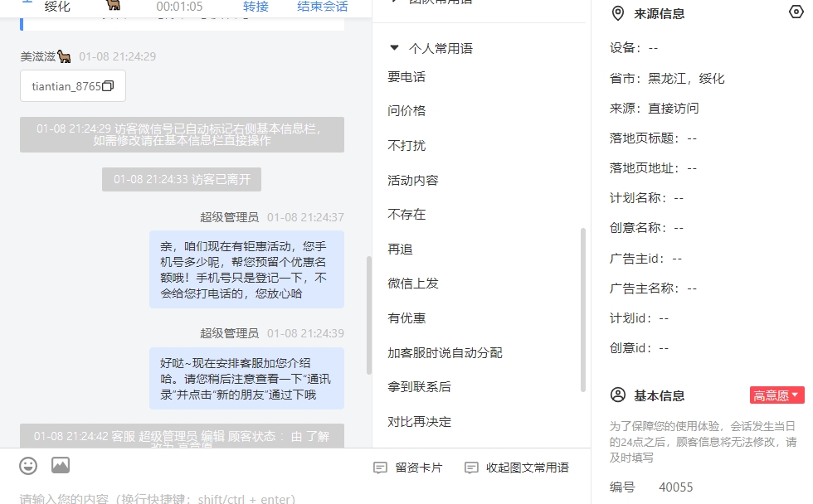The height and width of the screenshot is (504, 813).
Task: Select the 再追 quick phrase
Action: (x=400, y=250)
